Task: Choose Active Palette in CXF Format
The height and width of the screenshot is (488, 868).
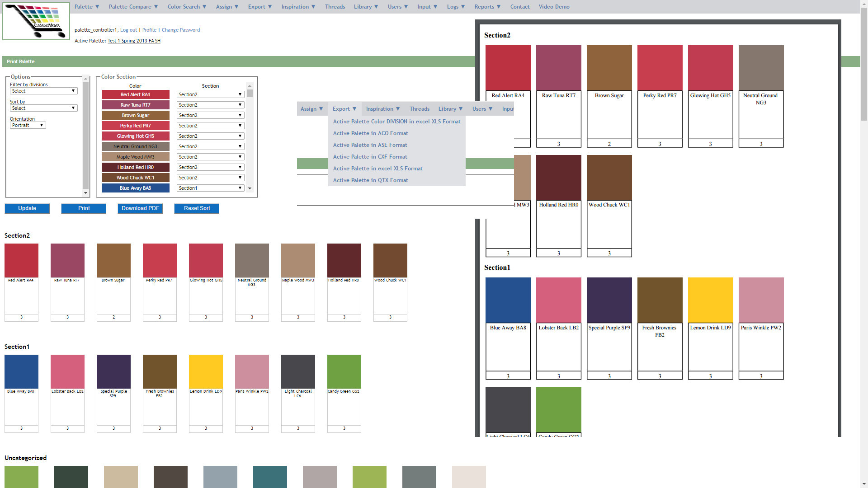Action: pos(370,156)
